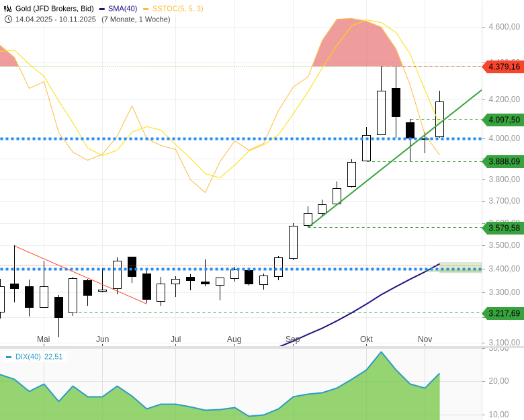Image resolution: width=524 pixels, height=420 pixels.
Task: Click the Okt label on time axis
Action: 366,339
